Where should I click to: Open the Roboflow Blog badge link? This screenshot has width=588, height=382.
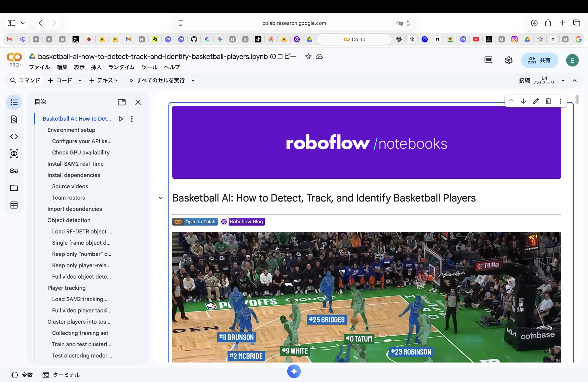(242, 222)
